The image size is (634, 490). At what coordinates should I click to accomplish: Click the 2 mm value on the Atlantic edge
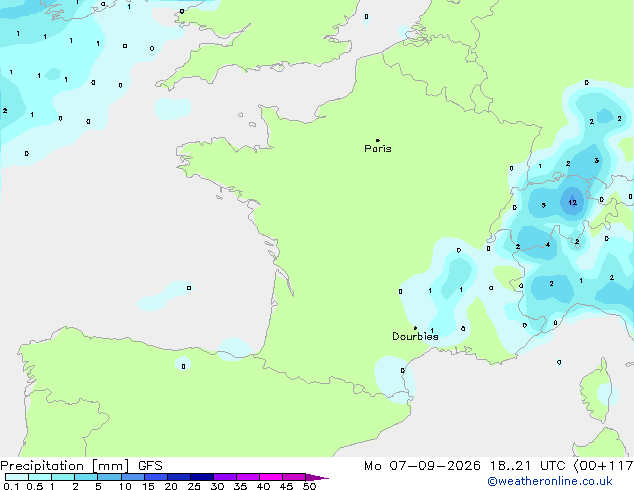(x=5, y=110)
